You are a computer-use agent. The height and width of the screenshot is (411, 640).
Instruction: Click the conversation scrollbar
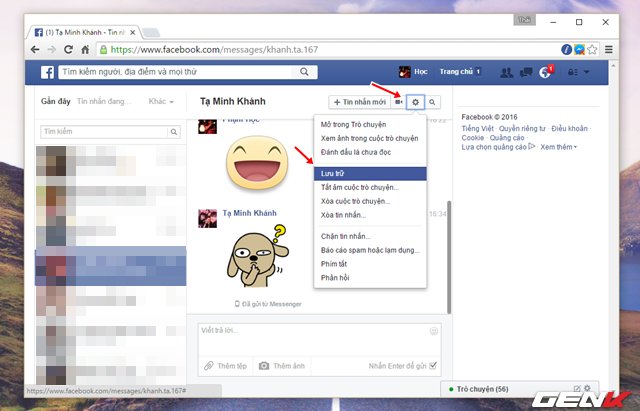(x=449, y=250)
